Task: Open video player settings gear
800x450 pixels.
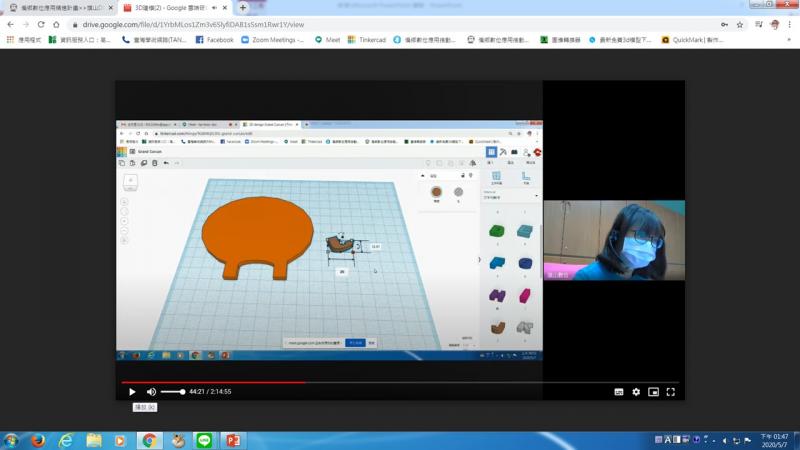Action: (x=636, y=392)
